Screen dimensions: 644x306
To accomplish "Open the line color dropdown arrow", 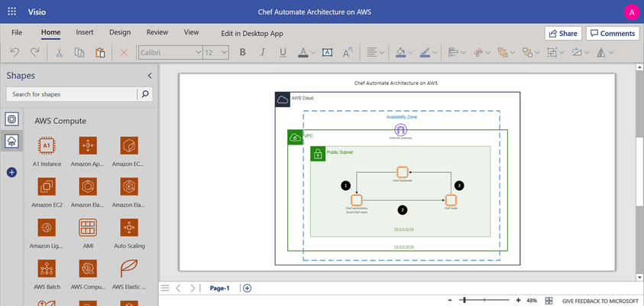I will tap(435, 53).
